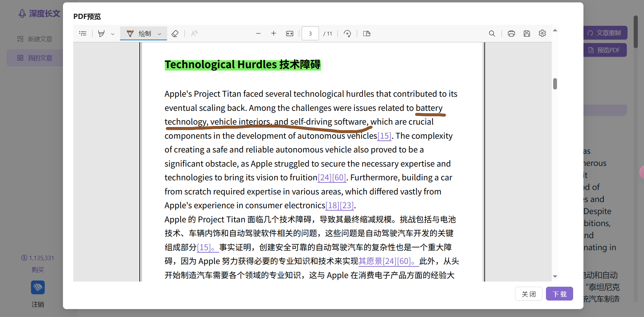Select the 绘制 draw tool
This screenshot has height=317, width=644.
point(139,33)
